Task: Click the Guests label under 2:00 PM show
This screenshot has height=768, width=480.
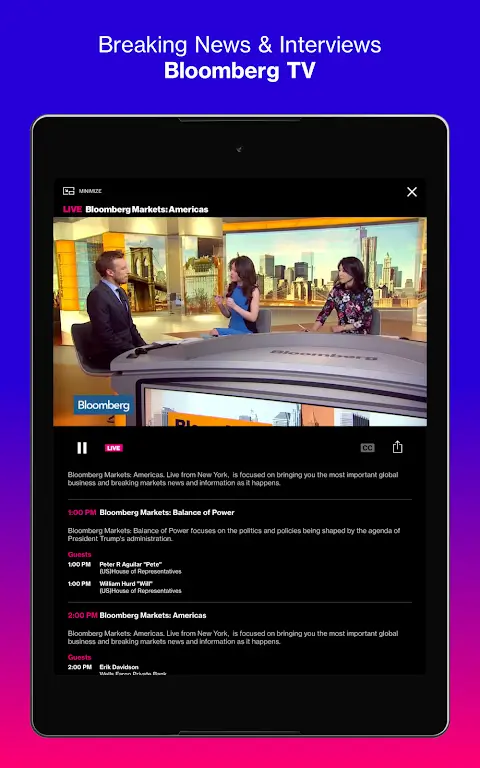Action: (79, 657)
